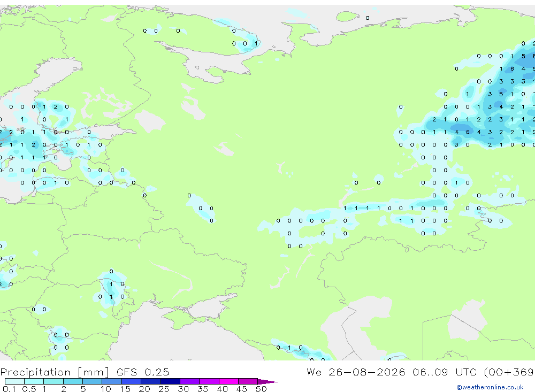Pick the lightest 0.1–0.5 mm legend swatch
535x392 pixels.
point(14,381)
